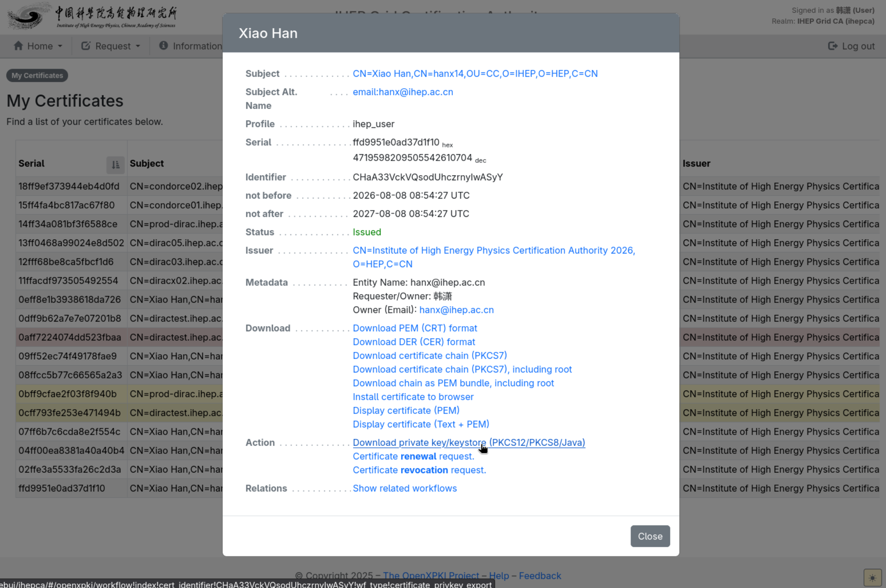Open Certificate renewal request
The width and height of the screenshot is (886, 588).
point(413,456)
